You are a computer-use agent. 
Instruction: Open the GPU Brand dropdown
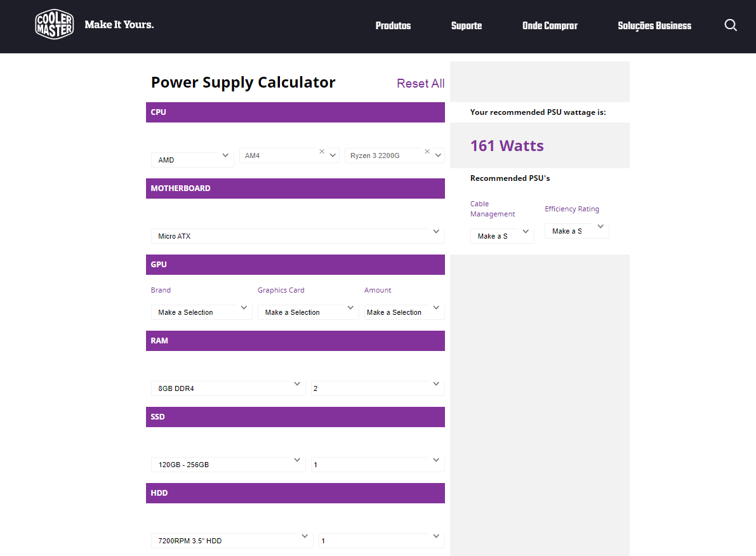click(x=201, y=312)
